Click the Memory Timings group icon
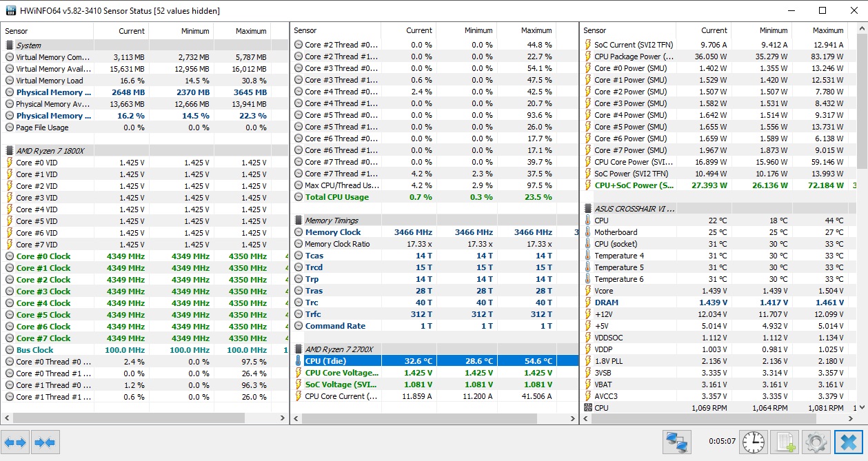This screenshot has height=461, width=868. point(299,221)
